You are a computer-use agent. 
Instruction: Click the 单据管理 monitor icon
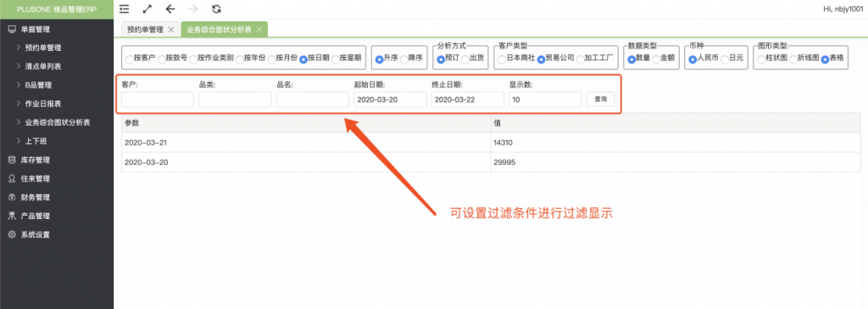coord(12,30)
